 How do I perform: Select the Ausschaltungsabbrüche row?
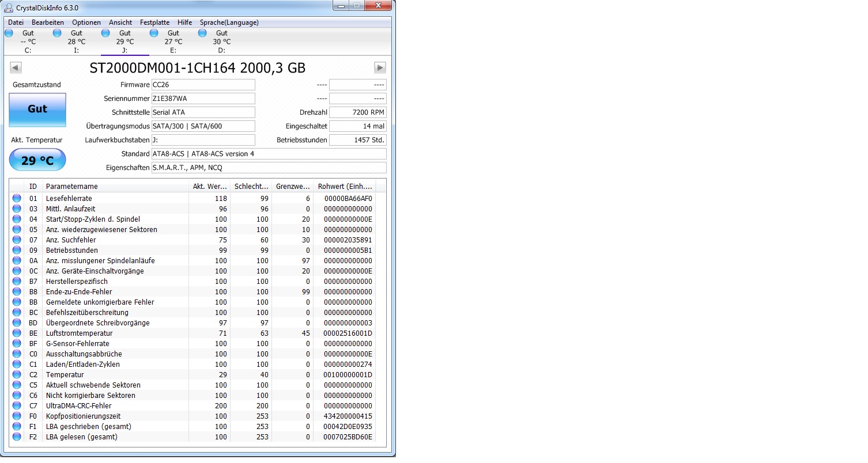pos(193,354)
